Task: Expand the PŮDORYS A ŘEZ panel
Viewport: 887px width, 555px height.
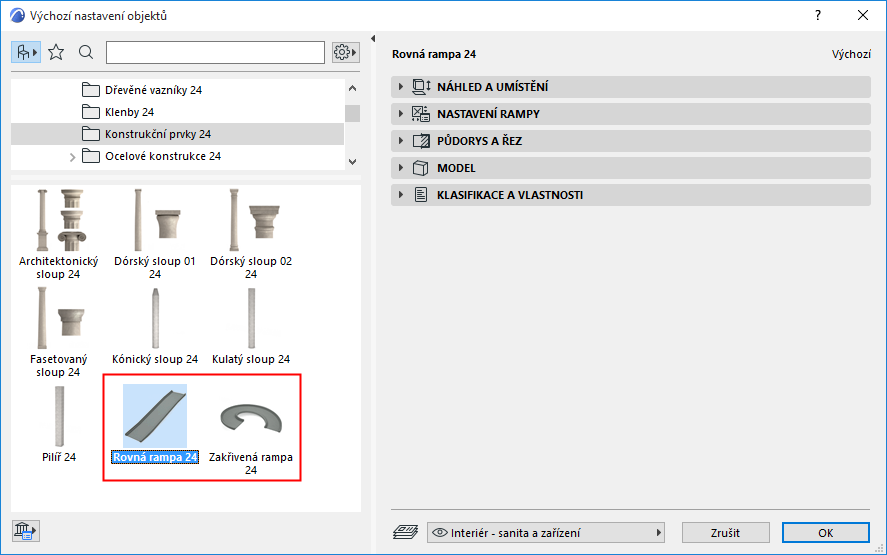Action: [x=630, y=141]
